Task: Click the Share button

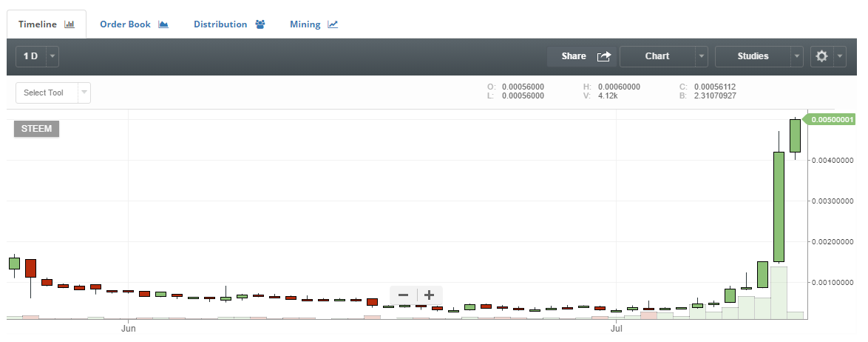Action: coord(582,56)
